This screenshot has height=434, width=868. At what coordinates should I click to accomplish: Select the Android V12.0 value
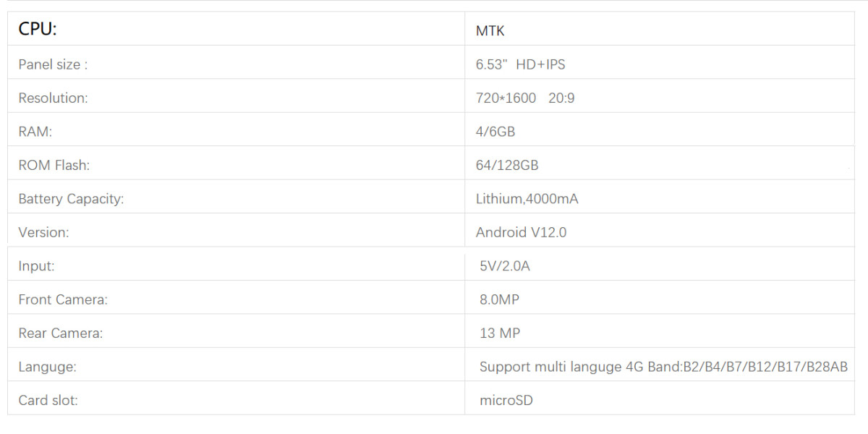coord(521,233)
